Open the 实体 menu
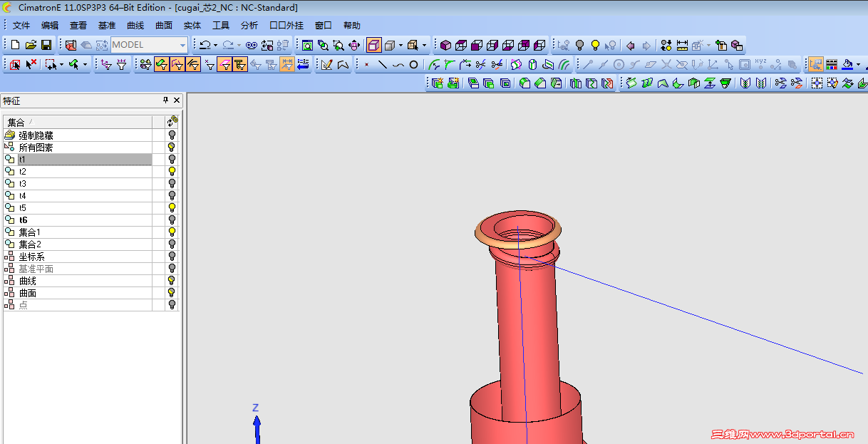 coord(192,26)
